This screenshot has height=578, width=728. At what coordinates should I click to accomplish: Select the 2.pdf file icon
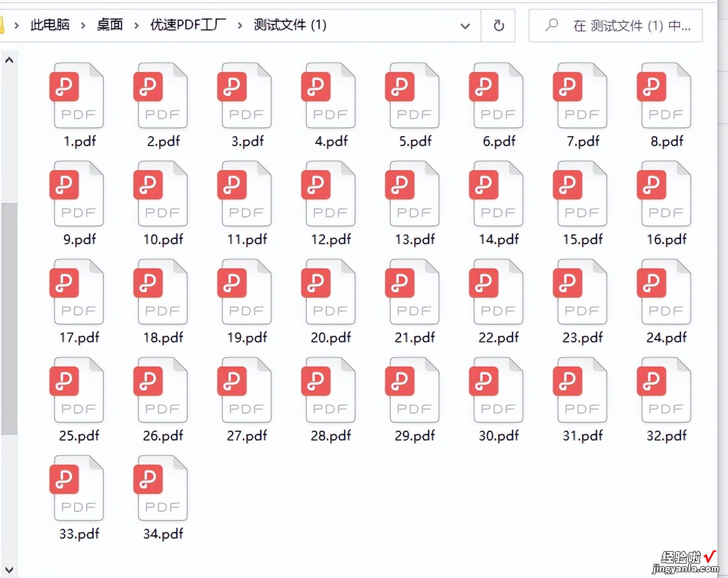161,95
